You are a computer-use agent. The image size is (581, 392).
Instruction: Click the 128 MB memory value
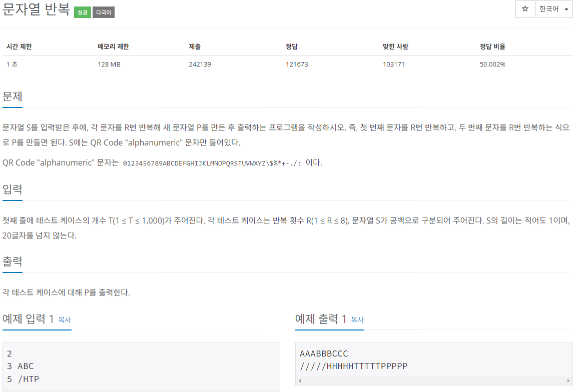tap(109, 64)
